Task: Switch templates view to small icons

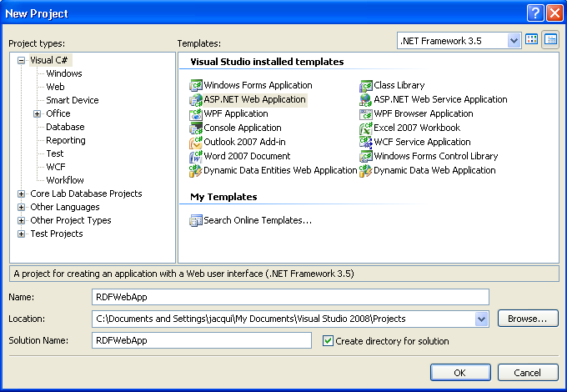Action: 550,40
